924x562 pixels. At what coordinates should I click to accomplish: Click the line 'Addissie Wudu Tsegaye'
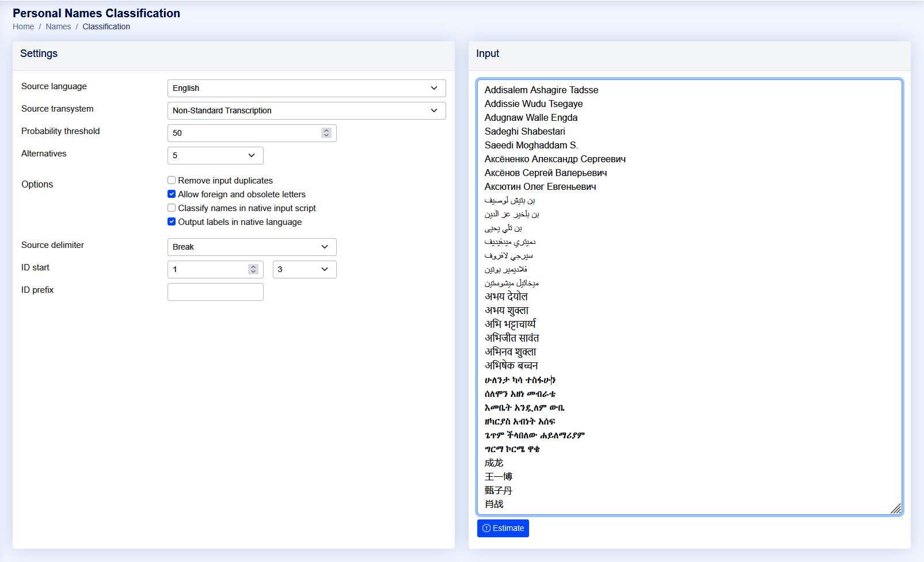pyautogui.click(x=534, y=104)
